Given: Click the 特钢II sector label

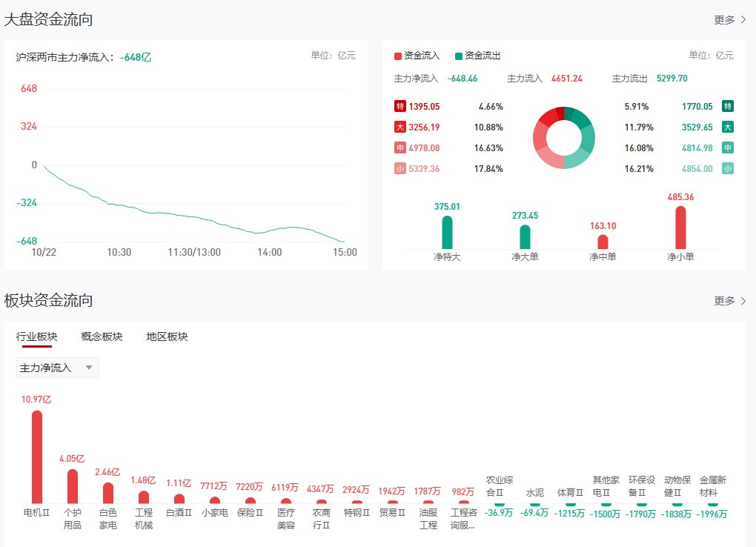Looking at the screenshot, I should (357, 512).
